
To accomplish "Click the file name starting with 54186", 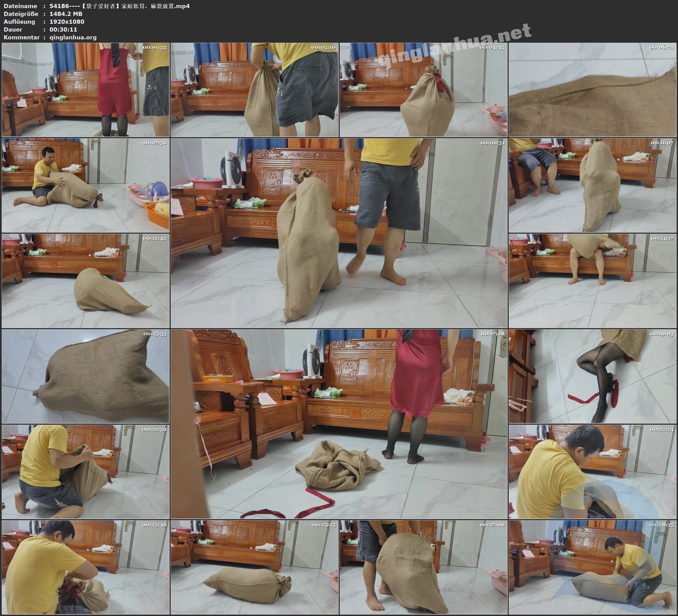I will click(x=119, y=6).
